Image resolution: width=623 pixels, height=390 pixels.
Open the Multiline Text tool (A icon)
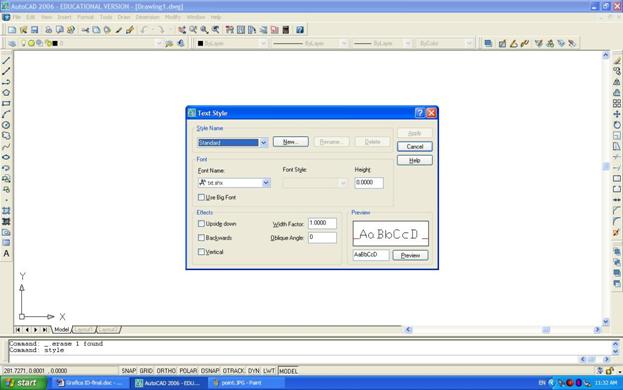6,253
